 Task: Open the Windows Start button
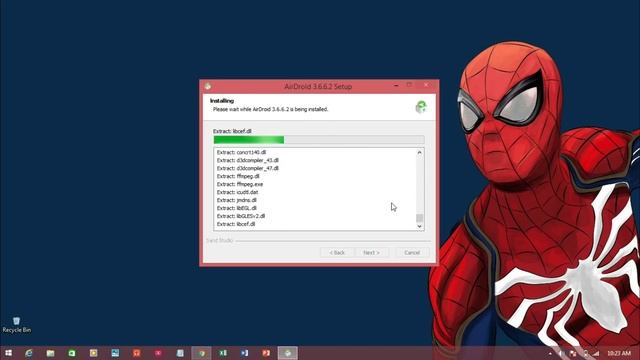tap(8, 353)
